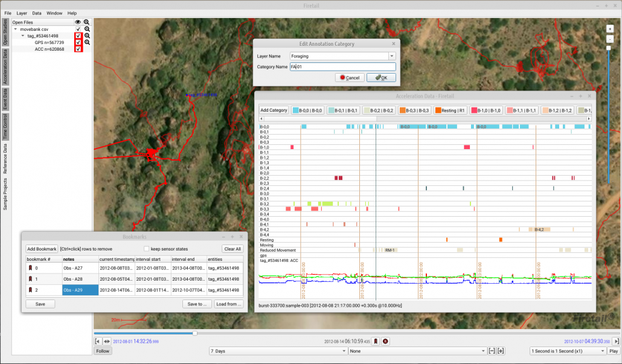Open the Layer Name dropdown
The image size is (622, 364).
pyautogui.click(x=391, y=56)
